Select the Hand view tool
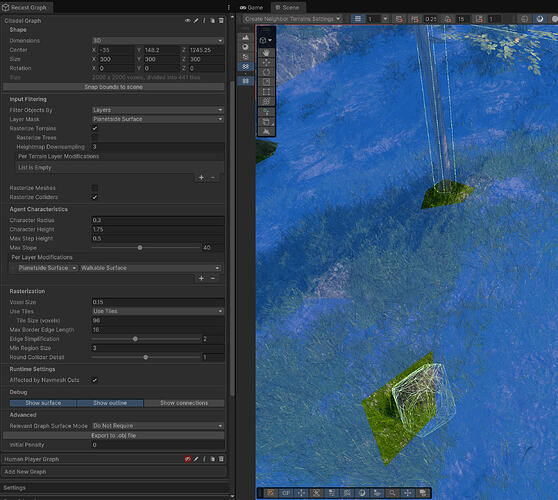The image size is (558, 500). (266, 53)
